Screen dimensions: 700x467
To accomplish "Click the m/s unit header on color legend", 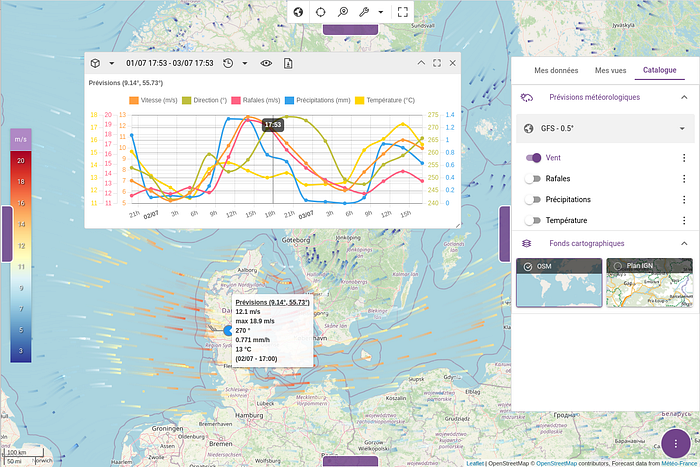I will point(21,139).
